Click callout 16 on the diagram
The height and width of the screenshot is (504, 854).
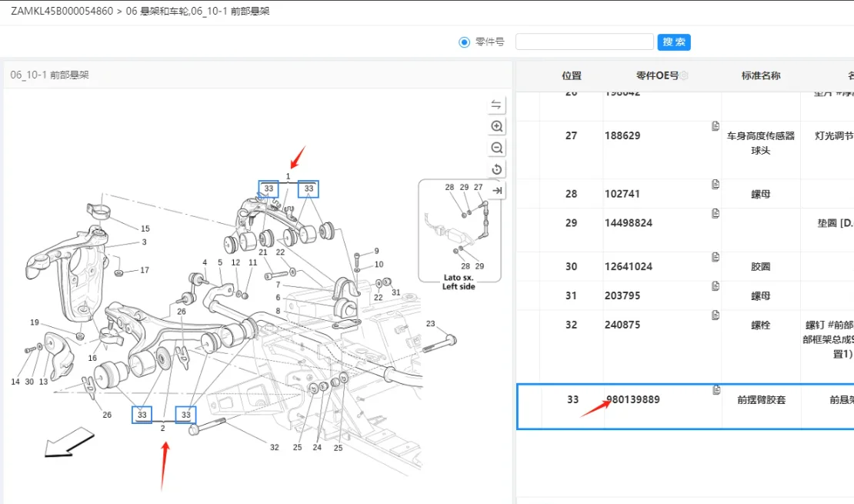[x=92, y=358]
